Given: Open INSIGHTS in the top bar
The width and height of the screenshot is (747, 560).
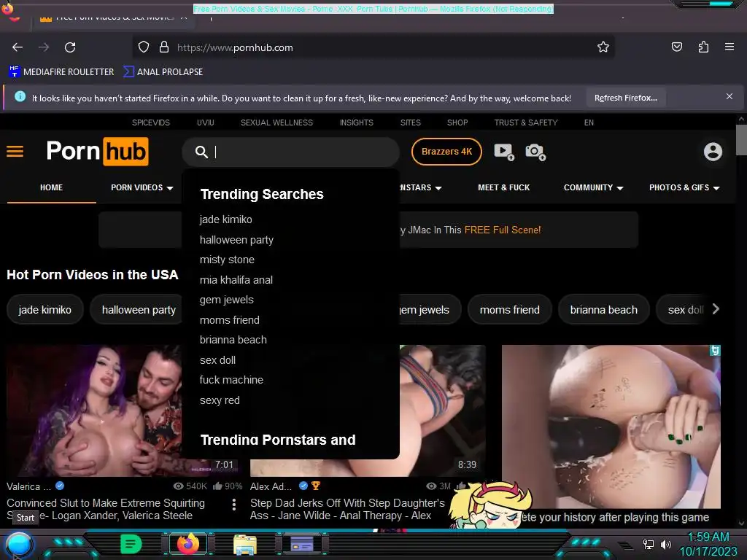Looking at the screenshot, I should click(x=356, y=122).
